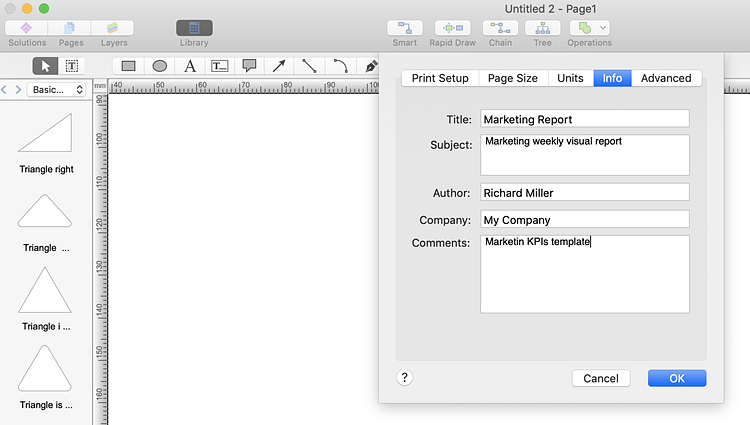Viewport: 750px width, 425px height.
Task: Click into the Author text field
Action: (x=585, y=192)
